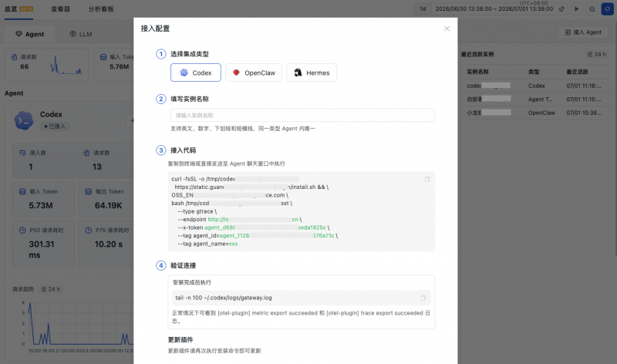The image size is (617, 364).
Task: Click the 接入 Agent button
Action: 583,32
